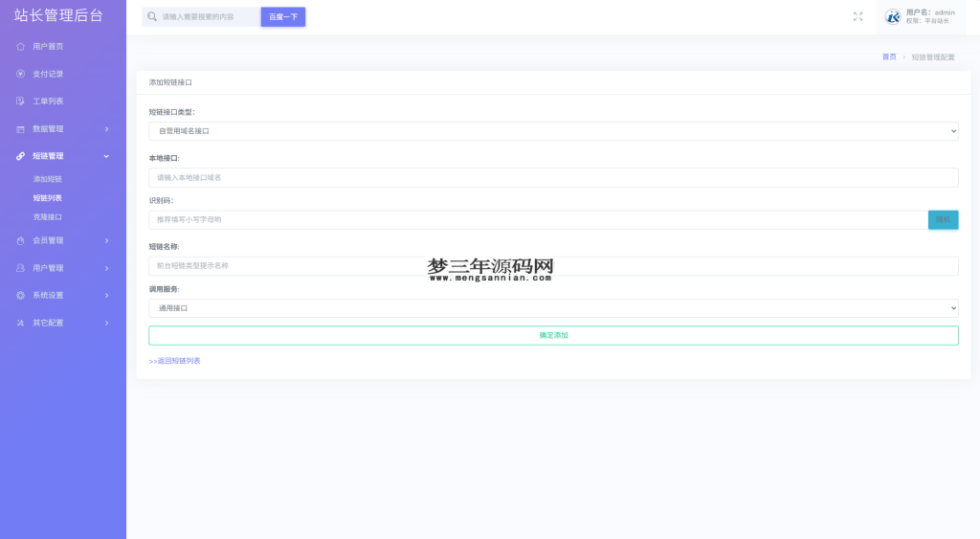Expand the 其它配置 menu chevron
The height and width of the screenshot is (539, 980).
pos(107,323)
